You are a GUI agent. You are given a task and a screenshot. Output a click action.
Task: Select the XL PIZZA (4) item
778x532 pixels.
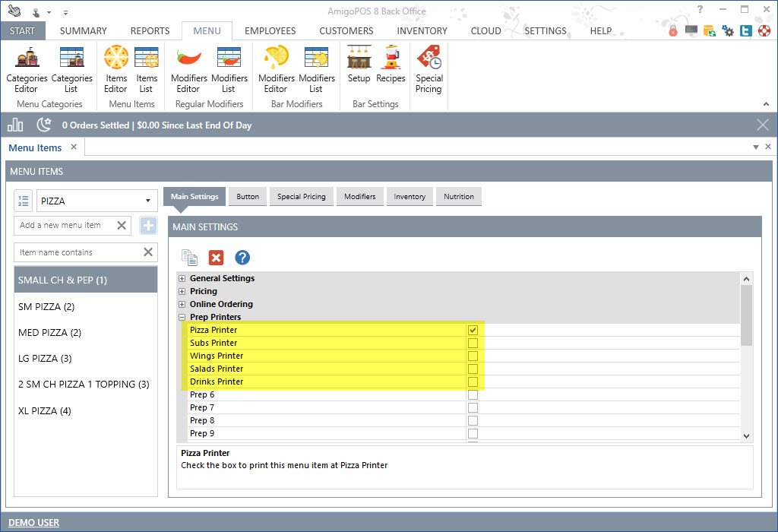click(x=44, y=411)
